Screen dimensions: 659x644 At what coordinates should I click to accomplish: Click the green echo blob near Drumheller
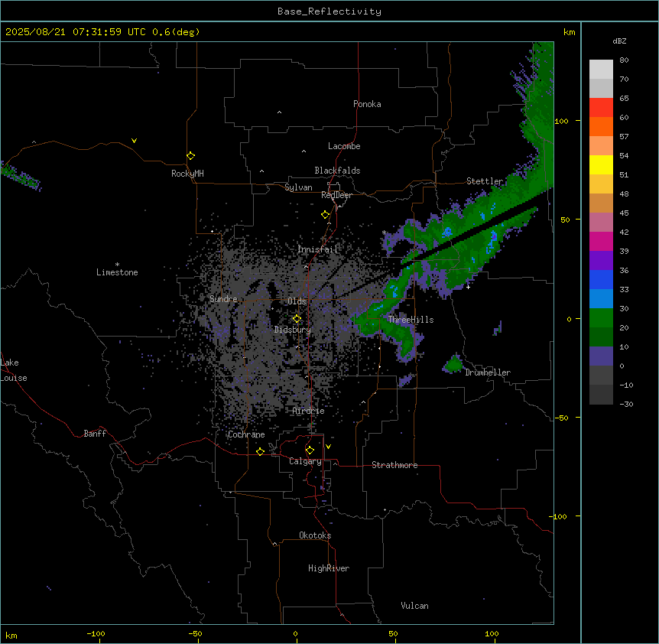[453, 365]
